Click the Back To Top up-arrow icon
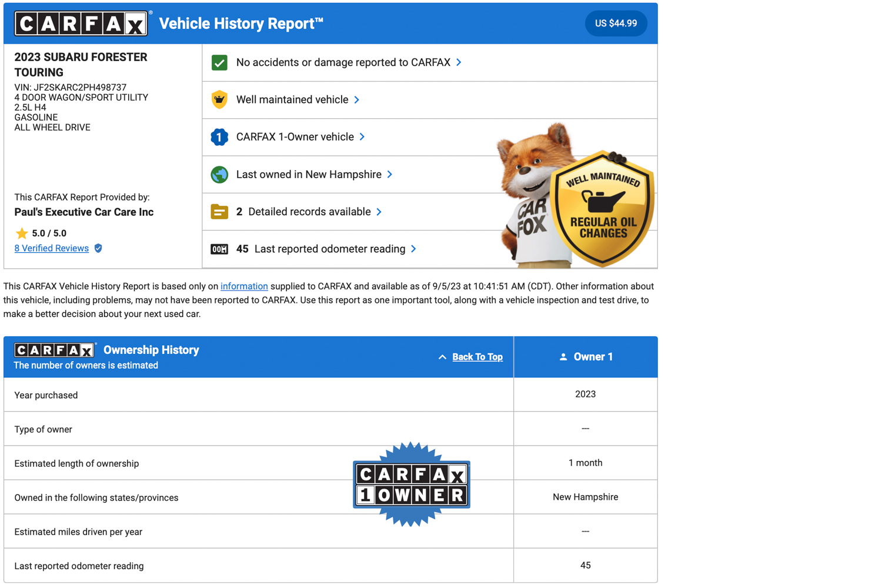The height and width of the screenshot is (588, 882). point(442,357)
